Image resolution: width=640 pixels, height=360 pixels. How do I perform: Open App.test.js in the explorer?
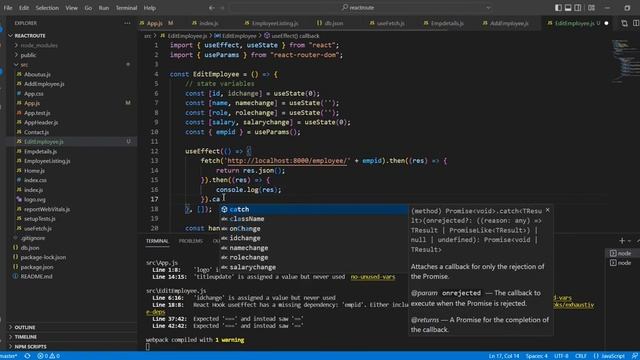pyautogui.click(x=37, y=113)
